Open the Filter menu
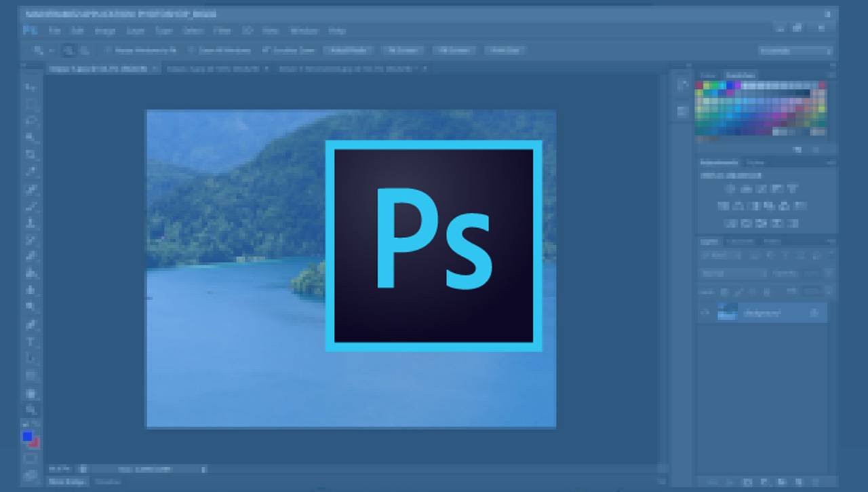The image size is (868, 492). 221,31
